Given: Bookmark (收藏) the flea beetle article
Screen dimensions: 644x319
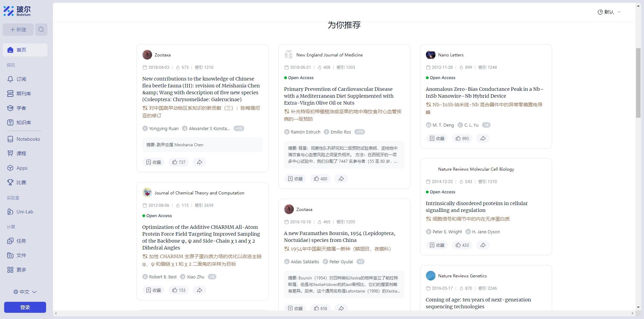Looking at the screenshot, I should [x=153, y=162].
